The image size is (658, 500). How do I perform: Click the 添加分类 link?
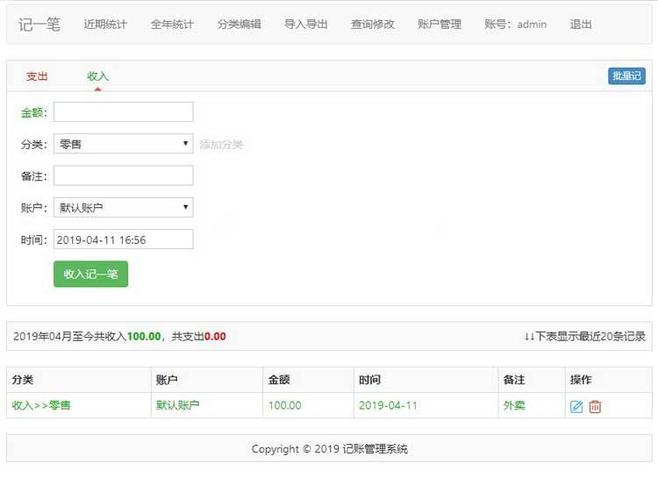pos(221,145)
